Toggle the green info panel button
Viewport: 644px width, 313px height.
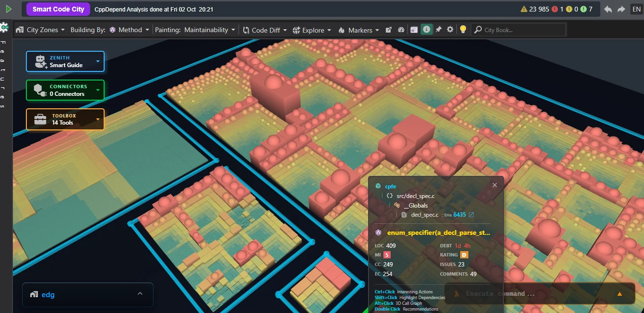coord(427,30)
